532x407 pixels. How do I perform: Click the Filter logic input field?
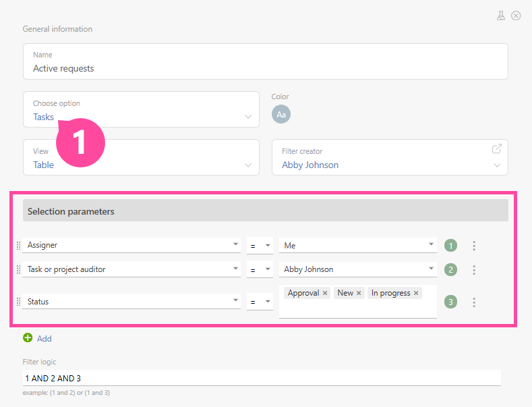(262, 378)
